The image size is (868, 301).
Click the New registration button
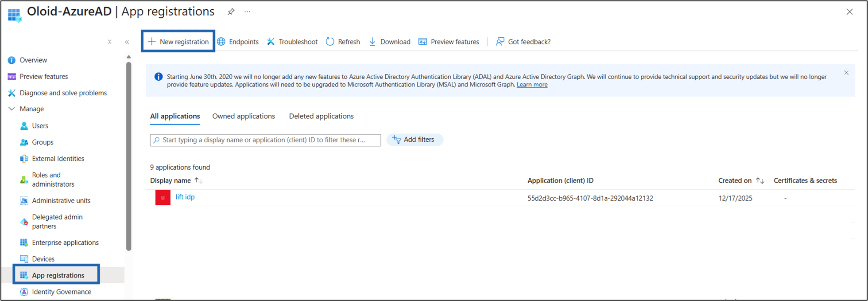tap(178, 42)
